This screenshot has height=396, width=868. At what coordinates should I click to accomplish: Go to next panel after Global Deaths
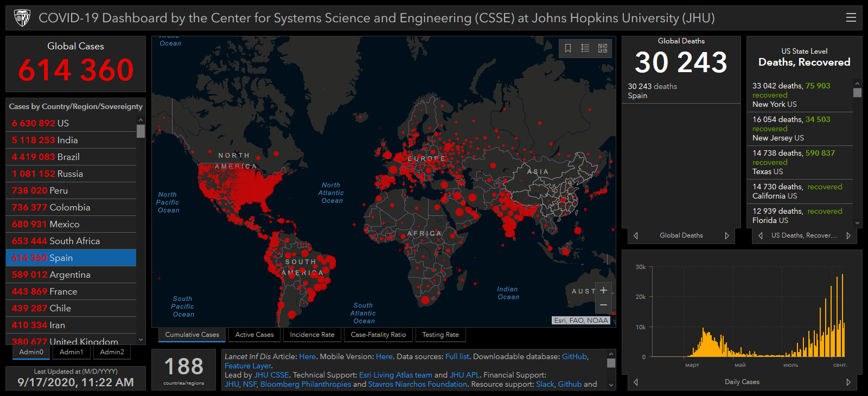point(727,235)
